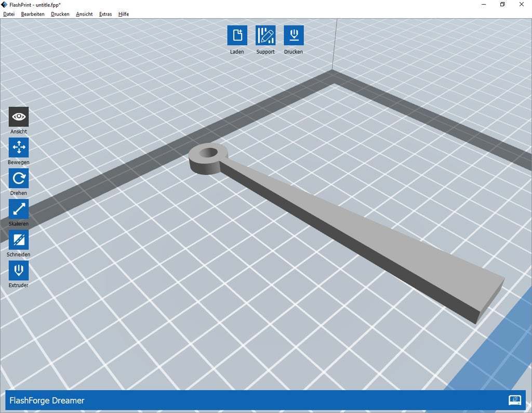Minimize the FlashPrint window
This screenshot has width=532, height=413.
tap(484, 4)
